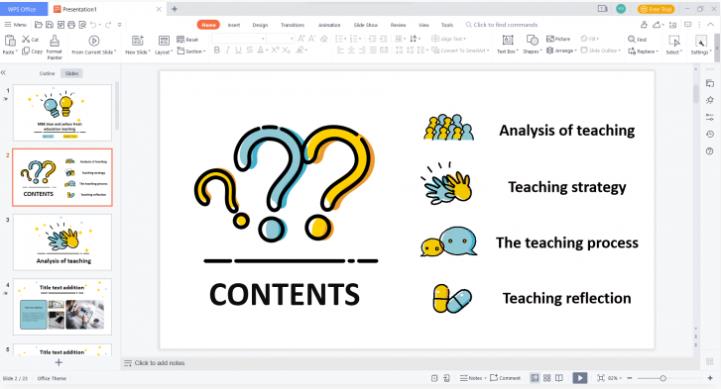Click the Undo arrow
The height and width of the screenshot is (389, 721).
(x=93, y=25)
